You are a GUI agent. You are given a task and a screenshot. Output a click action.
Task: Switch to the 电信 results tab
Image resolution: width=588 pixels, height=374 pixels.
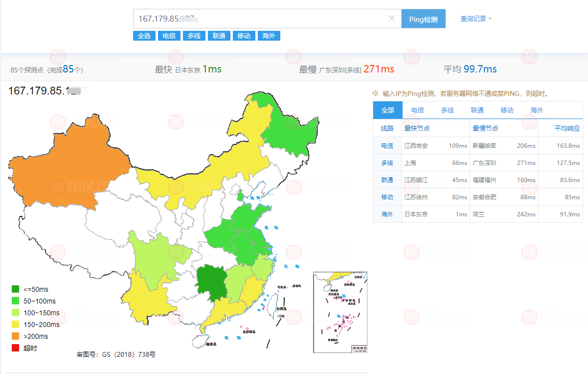pyautogui.click(x=417, y=110)
